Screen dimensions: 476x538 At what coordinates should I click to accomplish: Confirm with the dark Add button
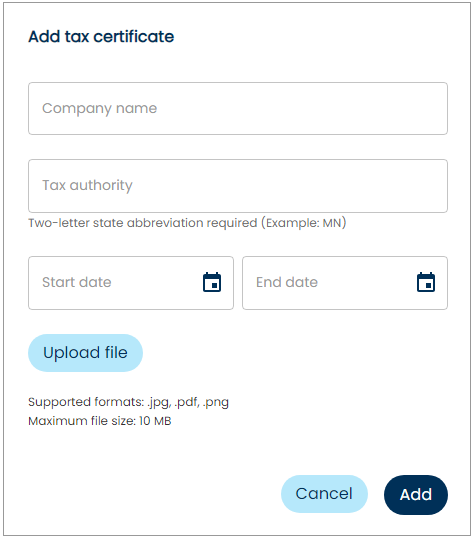pos(416,494)
